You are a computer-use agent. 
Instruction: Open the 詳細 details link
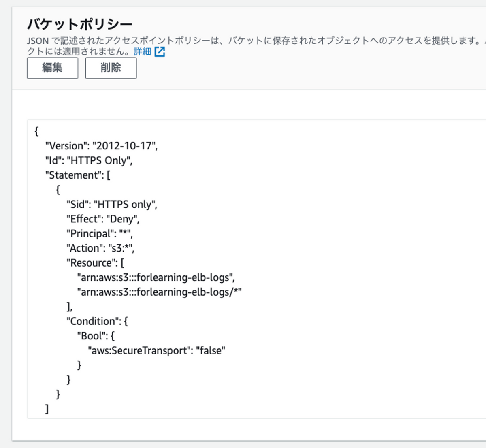point(142,51)
